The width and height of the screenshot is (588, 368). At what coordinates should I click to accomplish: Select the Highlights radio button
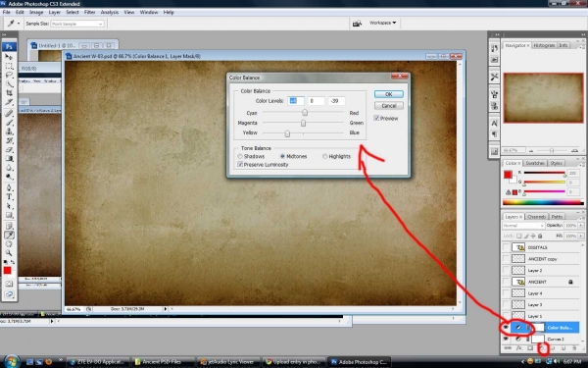324,156
